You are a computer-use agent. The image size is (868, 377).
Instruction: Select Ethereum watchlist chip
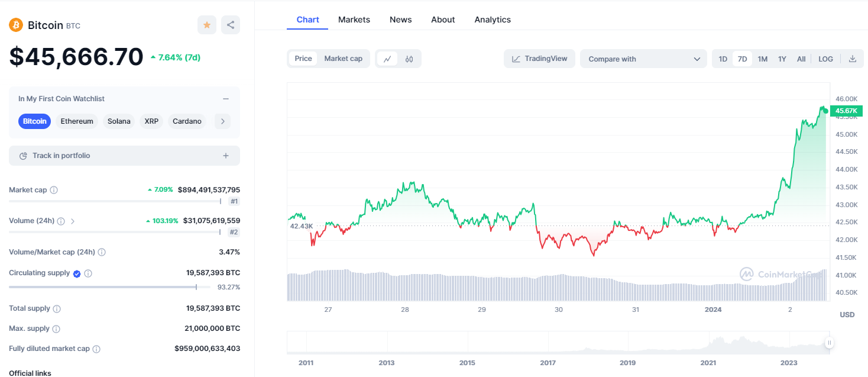(x=77, y=121)
